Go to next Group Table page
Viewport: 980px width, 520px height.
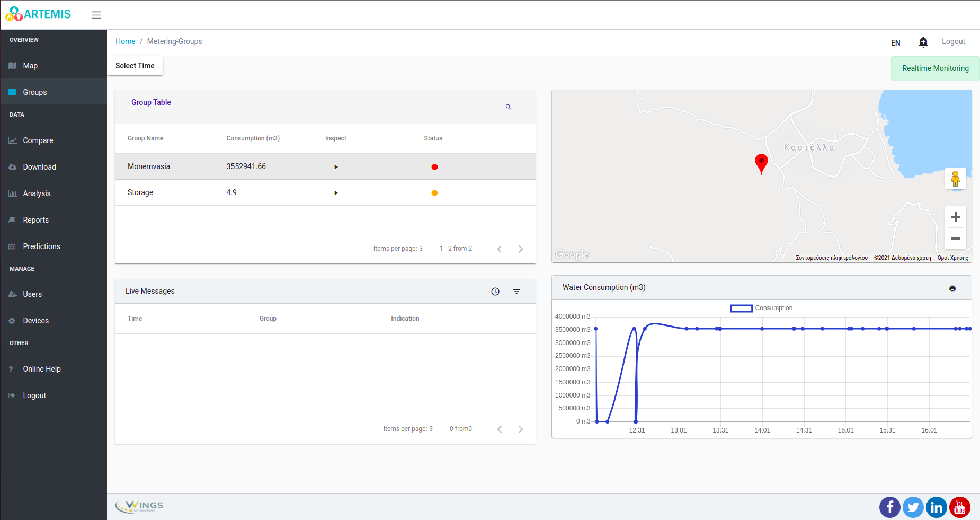[520, 249]
